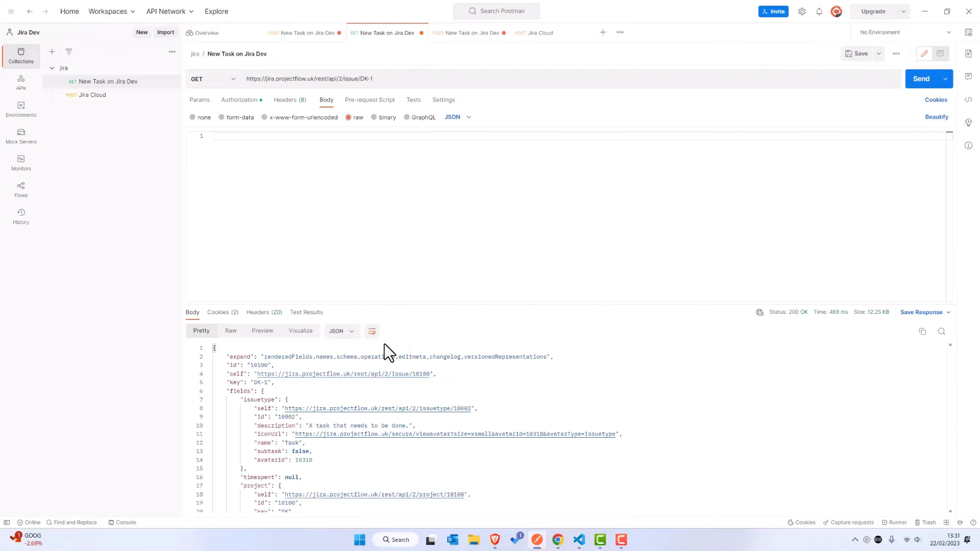Open the GET method dropdown

[x=213, y=79]
